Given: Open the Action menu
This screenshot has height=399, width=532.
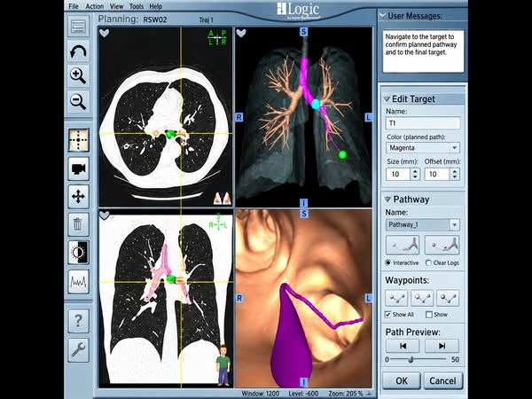Looking at the screenshot, I should tap(94, 6).
